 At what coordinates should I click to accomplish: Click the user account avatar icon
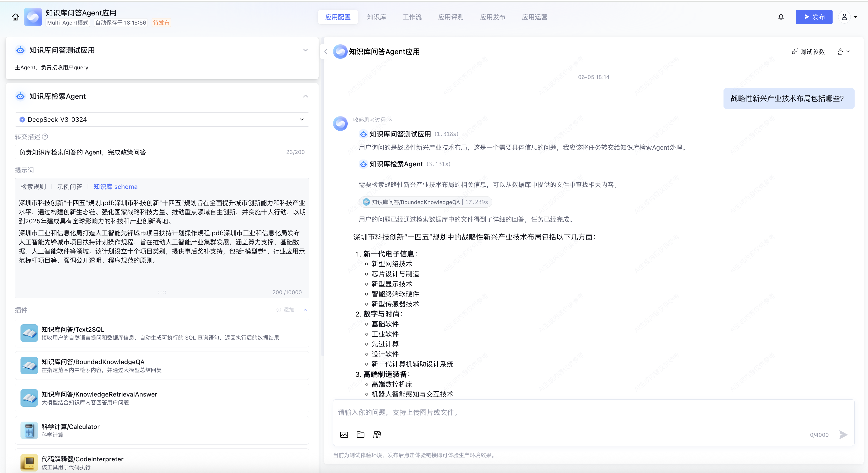point(844,17)
